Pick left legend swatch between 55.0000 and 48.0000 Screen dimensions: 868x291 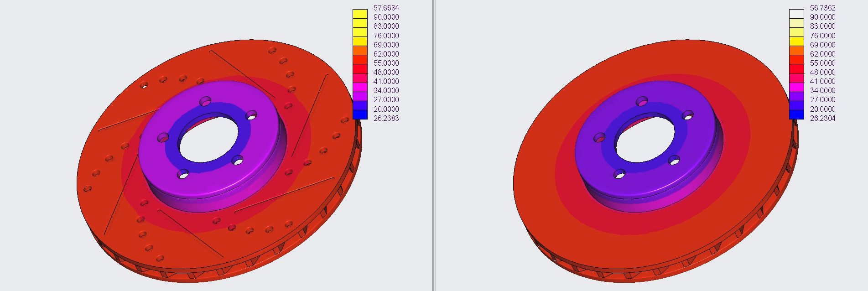coord(360,69)
